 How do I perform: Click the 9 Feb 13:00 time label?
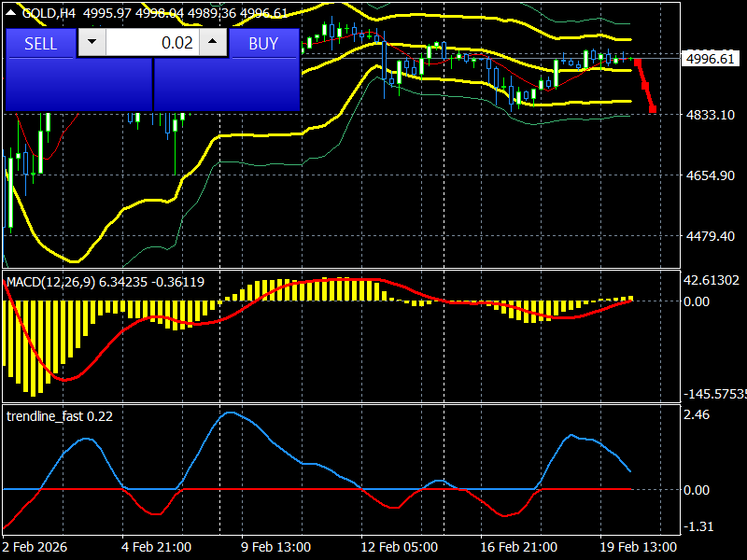pyautogui.click(x=275, y=547)
